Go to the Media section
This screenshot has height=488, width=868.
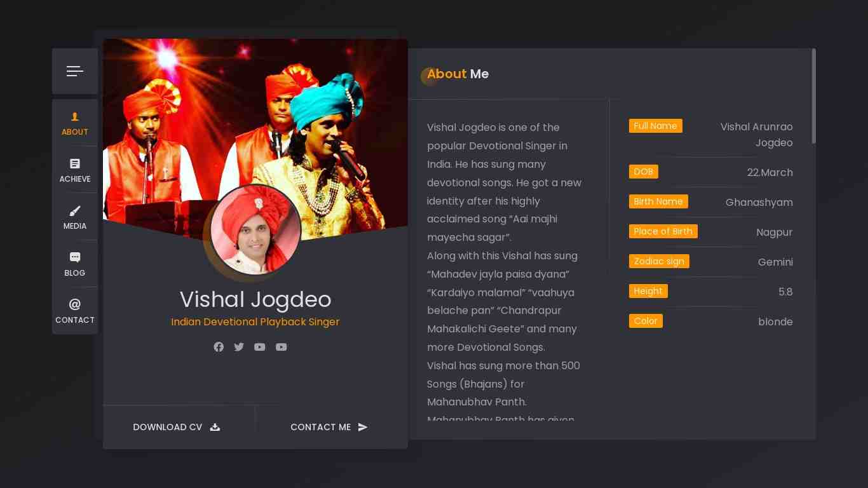pyautogui.click(x=75, y=217)
